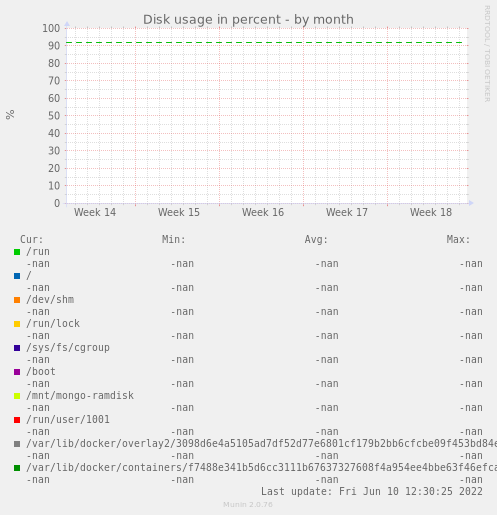Click the Last update timestamp text

372,492
